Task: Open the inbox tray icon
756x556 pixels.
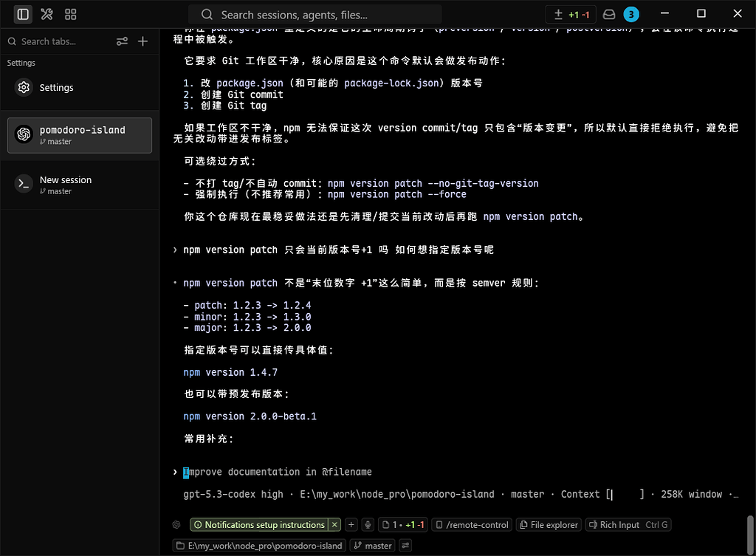Action: (609, 15)
